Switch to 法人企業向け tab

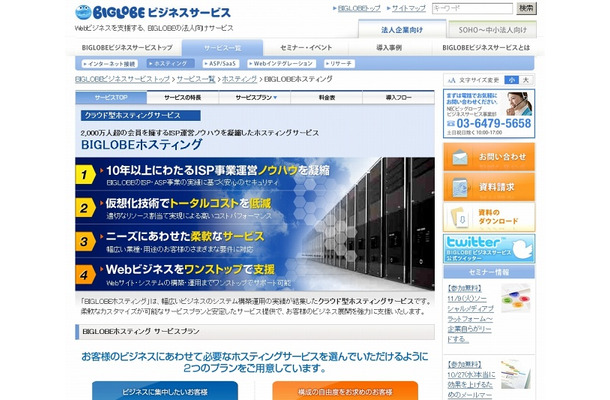402,30
